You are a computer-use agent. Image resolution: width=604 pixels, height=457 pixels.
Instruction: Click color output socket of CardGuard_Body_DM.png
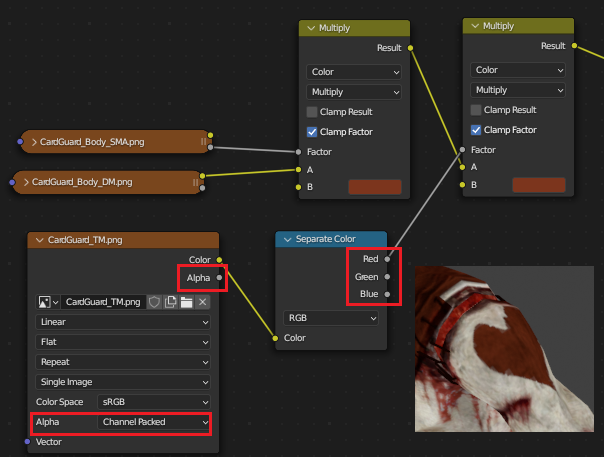202,176
